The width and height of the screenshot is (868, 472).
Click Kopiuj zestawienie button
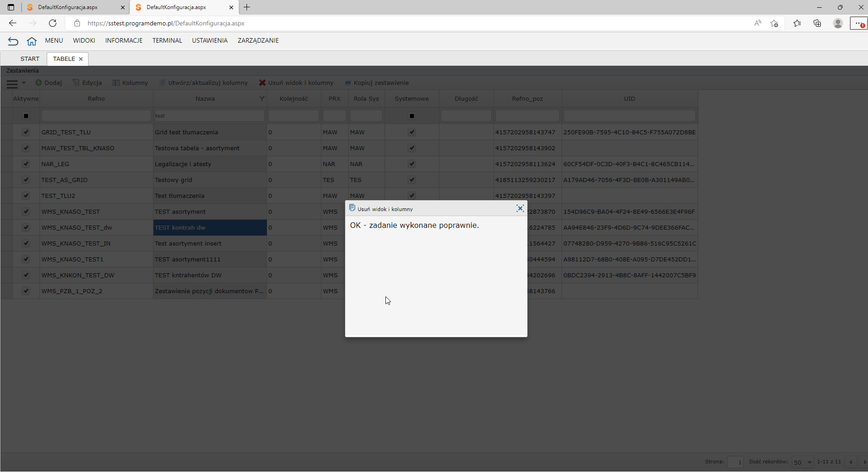(x=377, y=83)
